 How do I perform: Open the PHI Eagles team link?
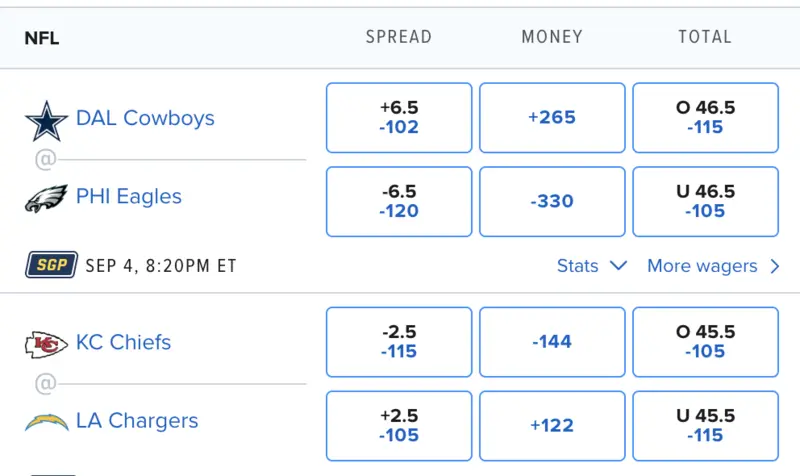pyautogui.click(x=129, y=196)
